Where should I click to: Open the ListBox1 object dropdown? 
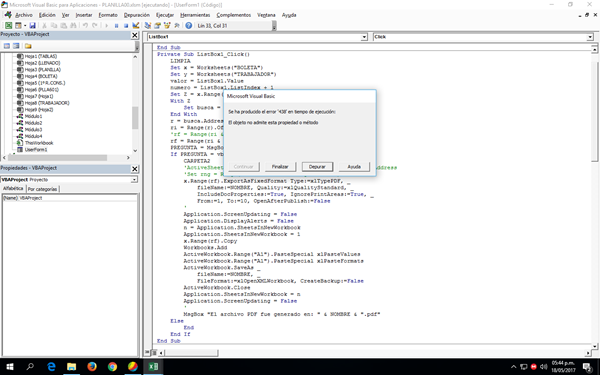[x=364, y=37]
